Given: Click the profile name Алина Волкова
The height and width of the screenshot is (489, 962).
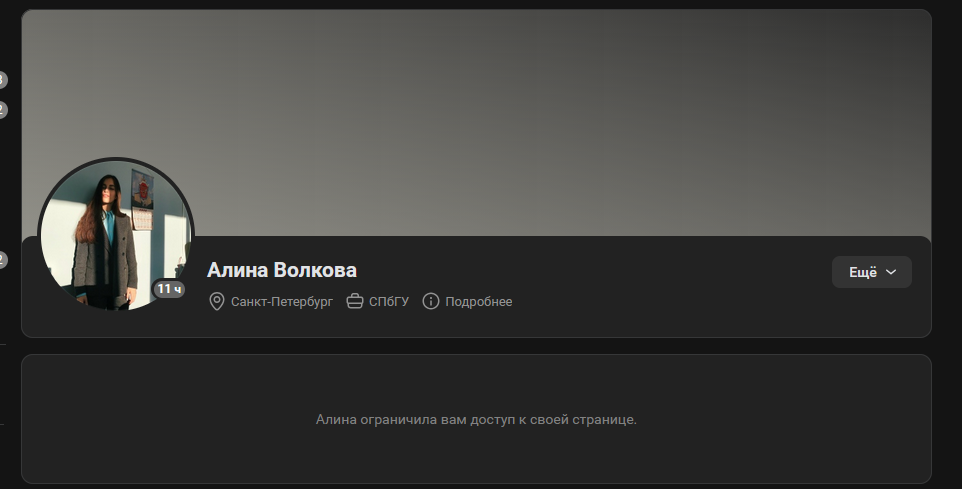Looking at the screenshot, I should coord(282,270).
